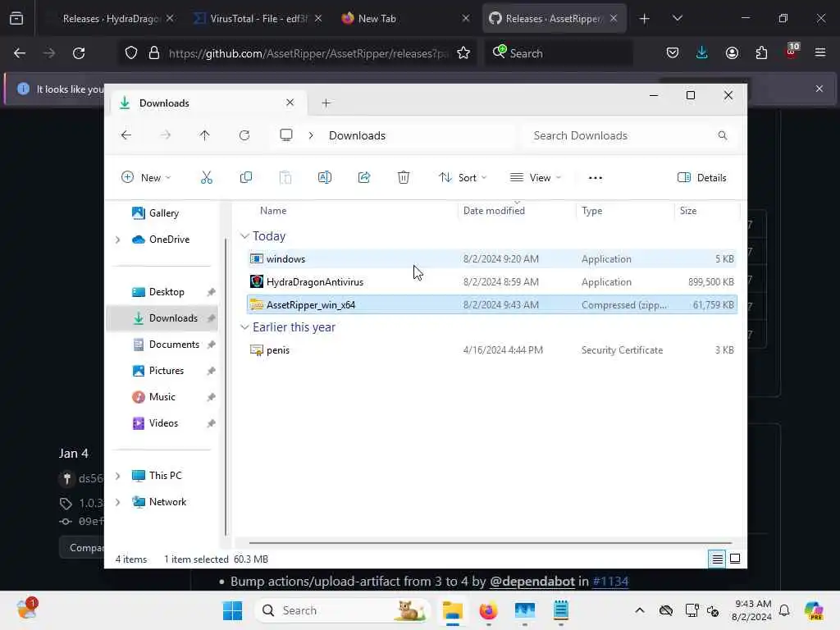
Task: Open Firefox list all tabs dropdown
Action: tap(677, 18)
